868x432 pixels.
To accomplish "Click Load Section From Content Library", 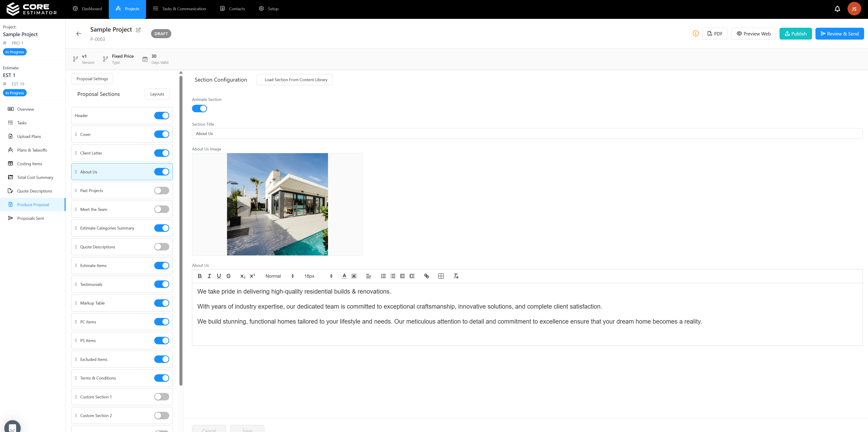I will (x=295, y=80).
